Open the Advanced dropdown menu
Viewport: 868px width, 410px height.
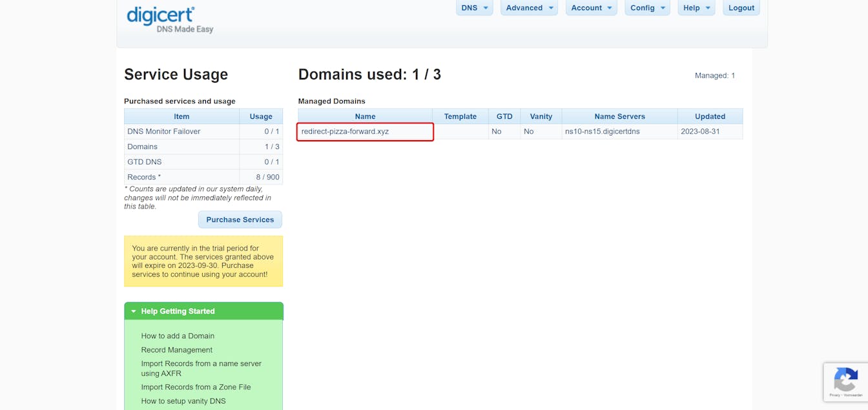coord(529,8)
